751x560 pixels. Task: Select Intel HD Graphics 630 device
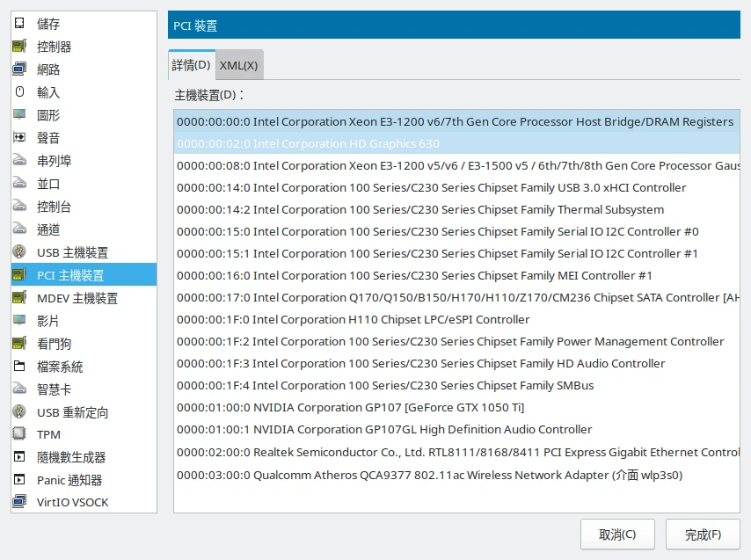coord(308,144)
